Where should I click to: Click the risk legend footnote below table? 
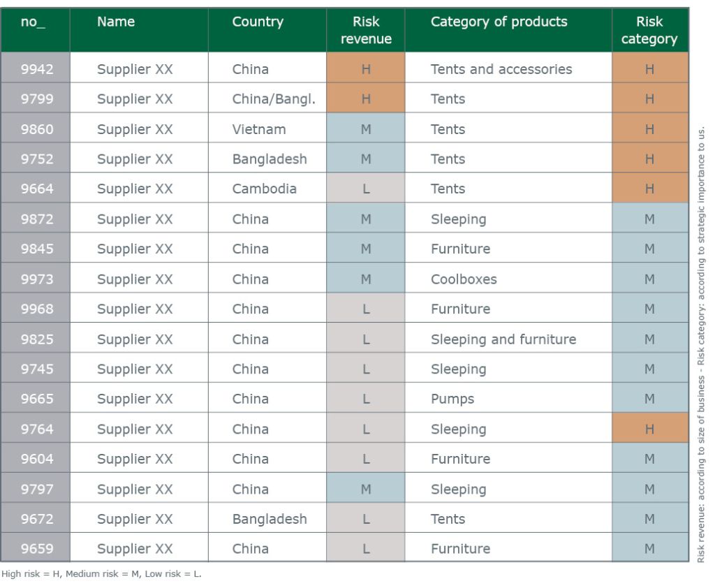point(101,575)
